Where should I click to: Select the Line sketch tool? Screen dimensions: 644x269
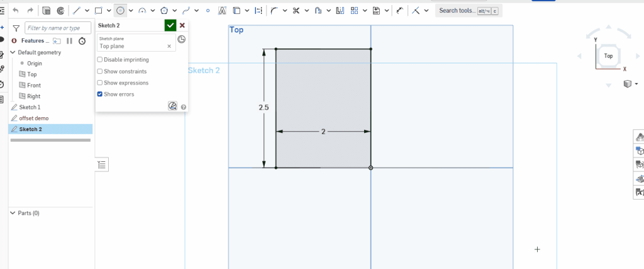pos(76,10)
